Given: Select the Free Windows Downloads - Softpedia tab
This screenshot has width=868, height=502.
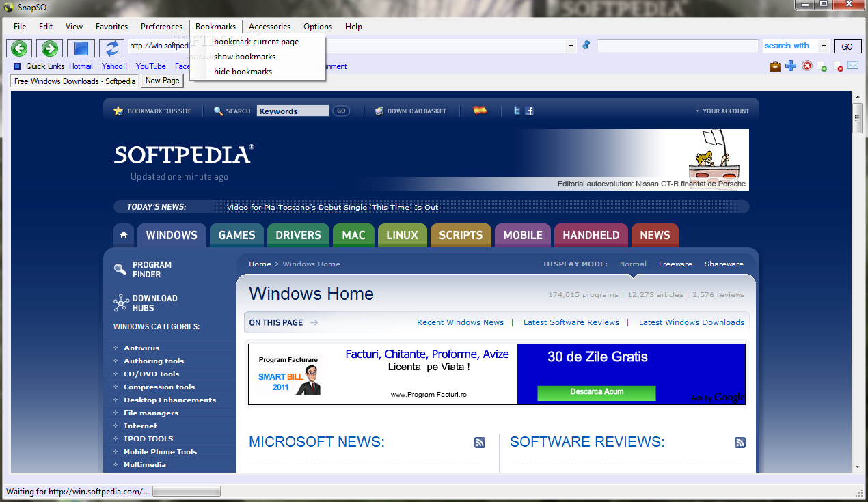Looking at the screenshot, I should point(75,81).
